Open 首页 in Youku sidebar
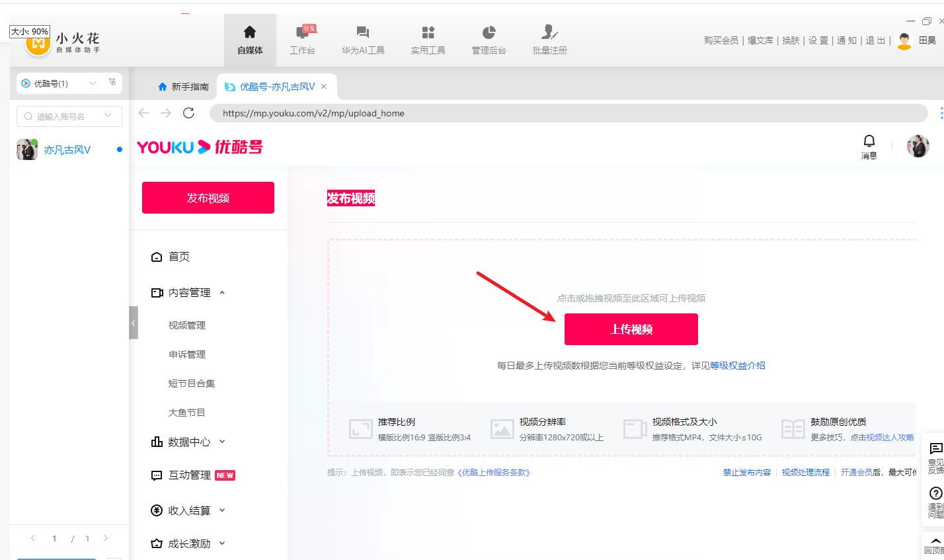944x560 pixels. (x=171, y=257)
